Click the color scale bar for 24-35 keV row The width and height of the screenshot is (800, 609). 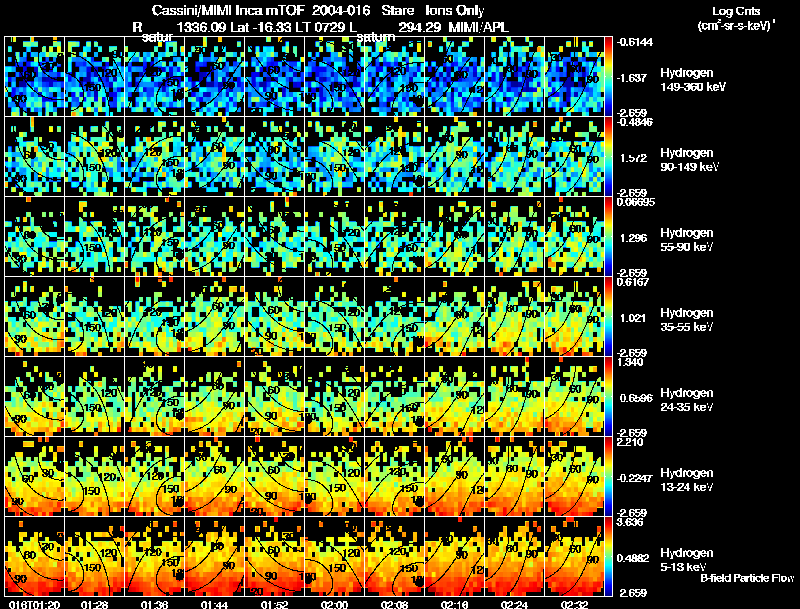[608, 397]
